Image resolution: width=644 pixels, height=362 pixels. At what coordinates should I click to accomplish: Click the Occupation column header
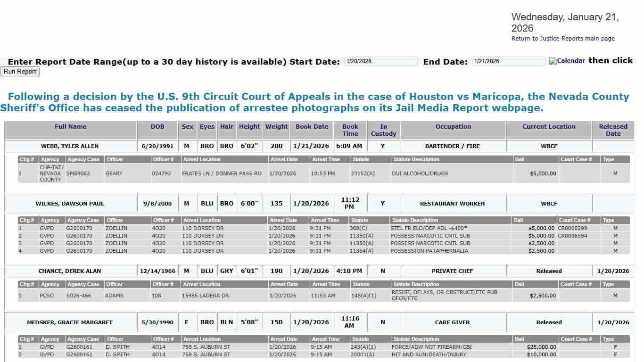(x=453, y=126)
